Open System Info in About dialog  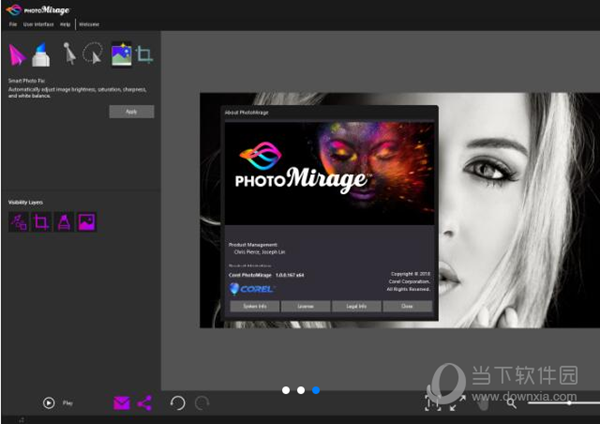[x=255, y=306]
